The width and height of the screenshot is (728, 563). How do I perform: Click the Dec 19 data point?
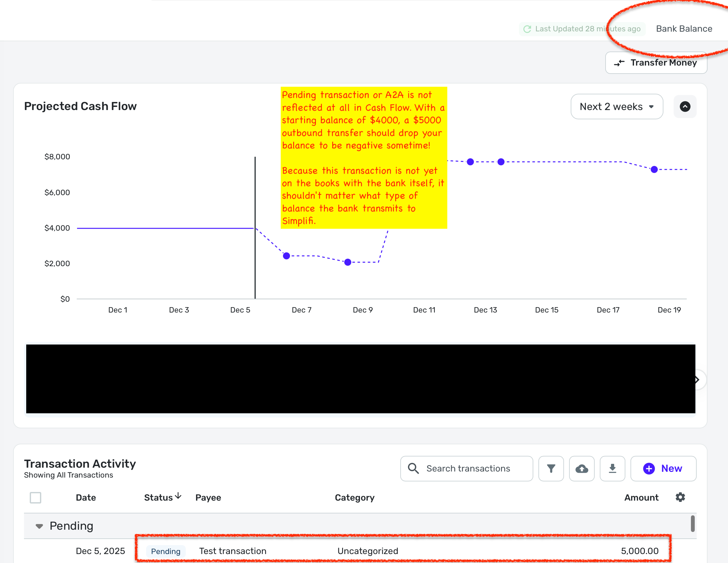[654, 170]
